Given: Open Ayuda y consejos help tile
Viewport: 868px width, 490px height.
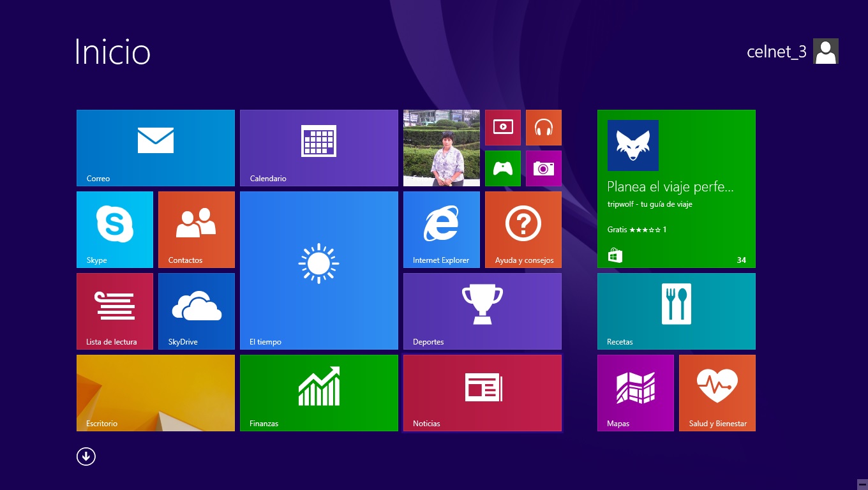Looking at the screenshot, I should [523, 230].
